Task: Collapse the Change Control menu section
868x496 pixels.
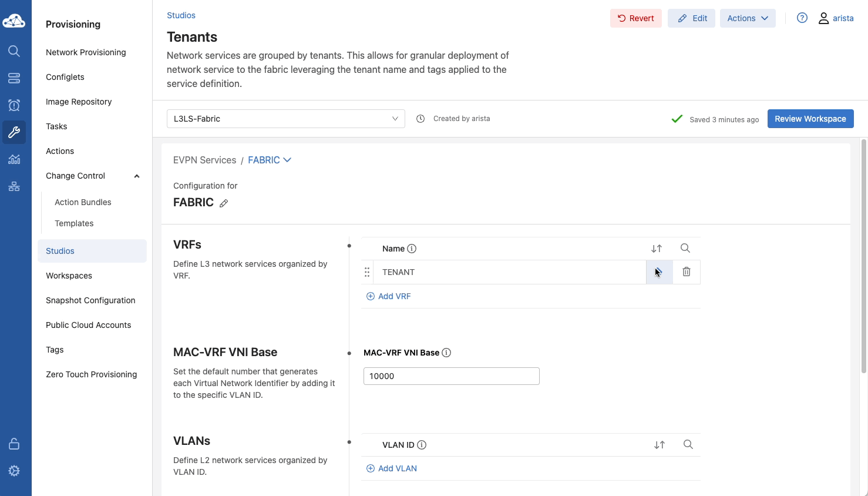Action: [x=137, y=176]
